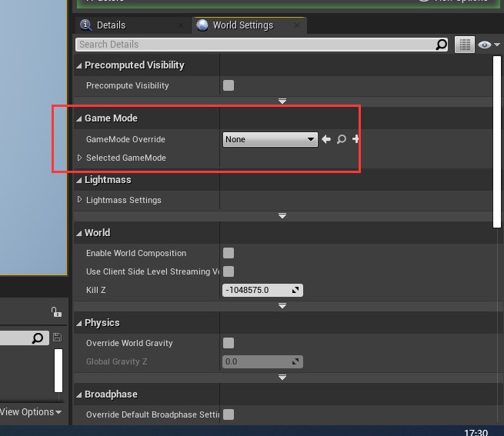Viewport: 504px width, 436px height.
Task: Enable the Precompute Visibility checkbox
Action: pos(229,85)
